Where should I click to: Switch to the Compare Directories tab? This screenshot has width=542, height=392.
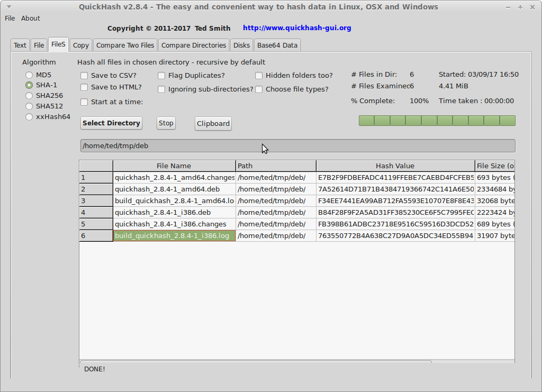pyautogui.click(x=193, y=45)
